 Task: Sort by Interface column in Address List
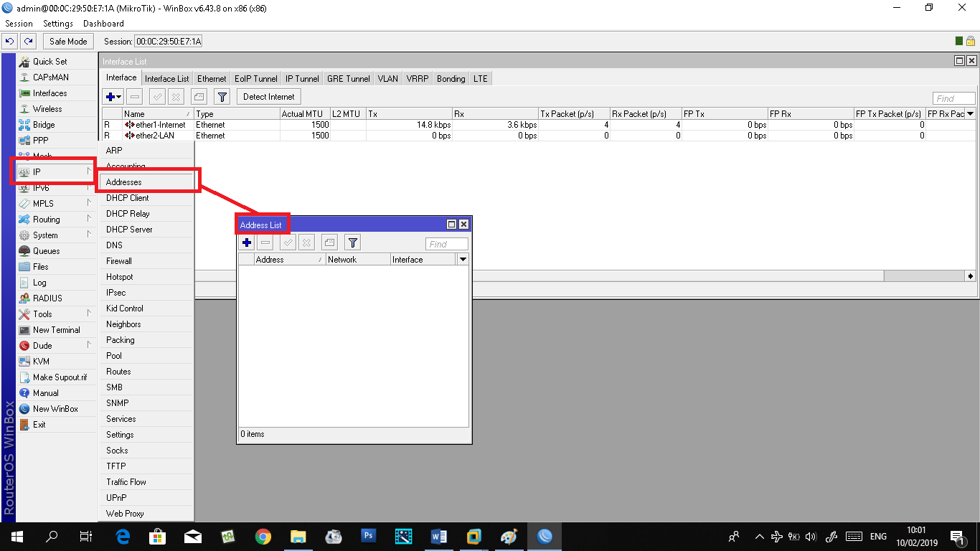point(423,260)
